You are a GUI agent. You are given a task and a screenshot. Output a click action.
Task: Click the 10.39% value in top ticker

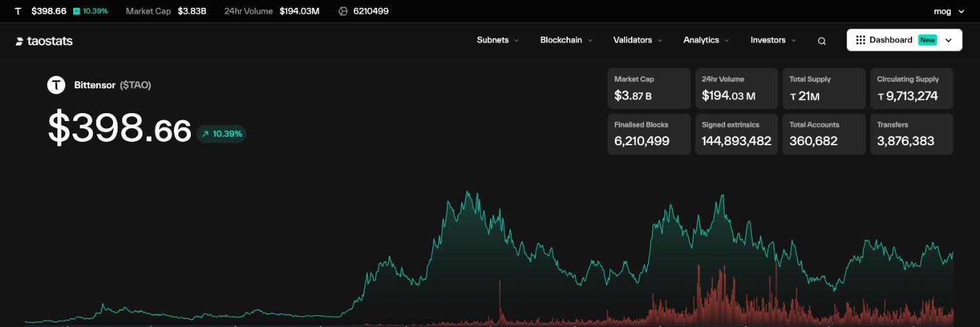point(95,11)
